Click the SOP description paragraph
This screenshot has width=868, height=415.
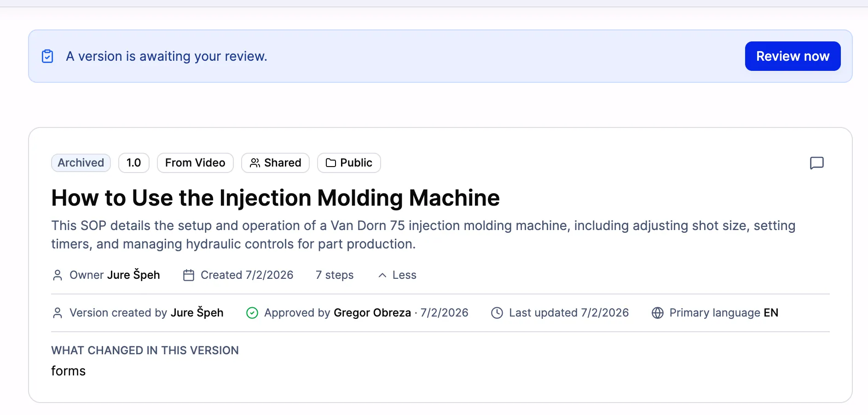tap(423, 235)
